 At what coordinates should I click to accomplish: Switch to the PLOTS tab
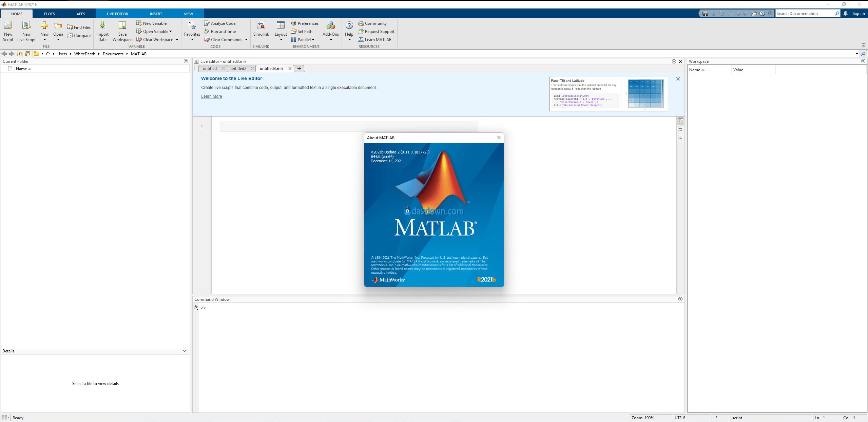50,14
